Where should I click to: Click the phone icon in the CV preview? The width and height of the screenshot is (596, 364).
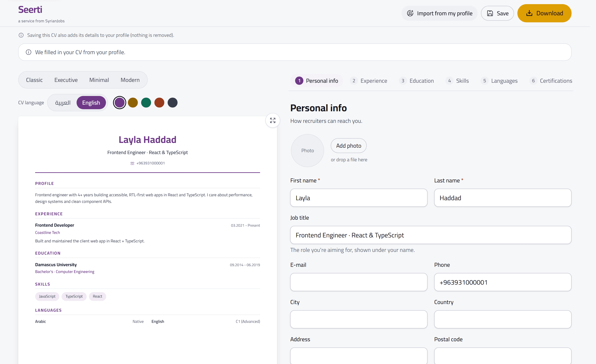[x=132, y=163]
